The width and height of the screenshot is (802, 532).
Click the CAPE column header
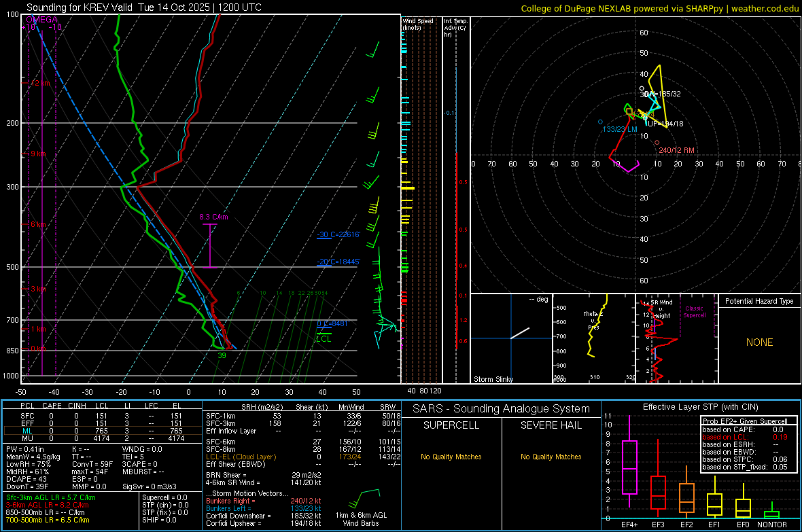[x=52, y=406]
